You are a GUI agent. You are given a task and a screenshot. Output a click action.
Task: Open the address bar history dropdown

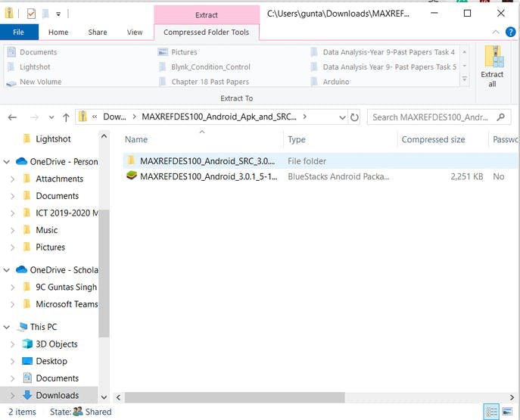[x=341, y=117]
